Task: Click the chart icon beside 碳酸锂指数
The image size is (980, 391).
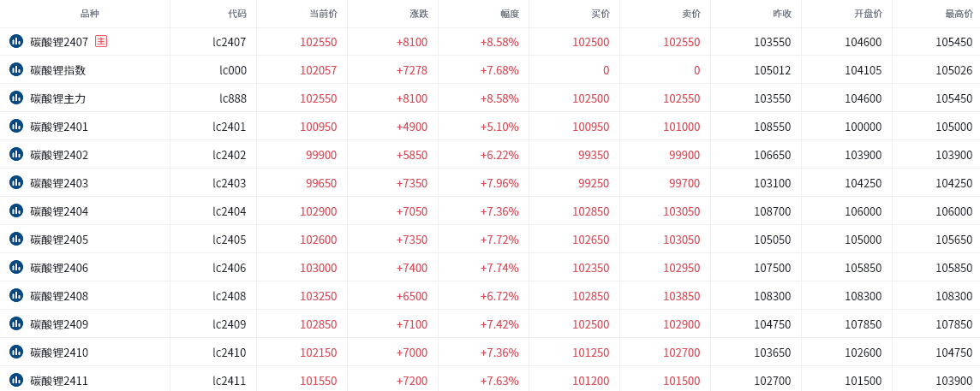Action: pos(16,69)
